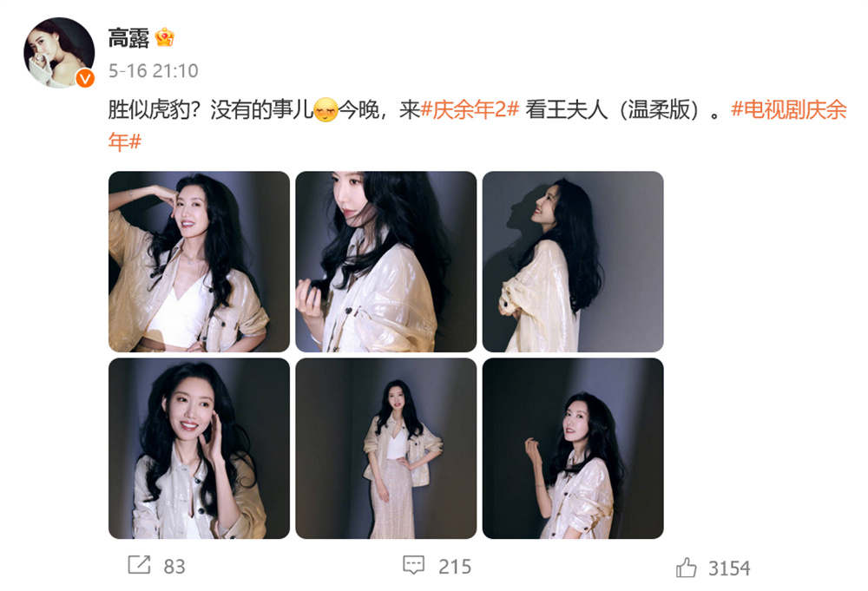Image resolution: width=868 pixels, height=591 pixels.
Task: Click the repost count 83
Action: pos(174,567)
